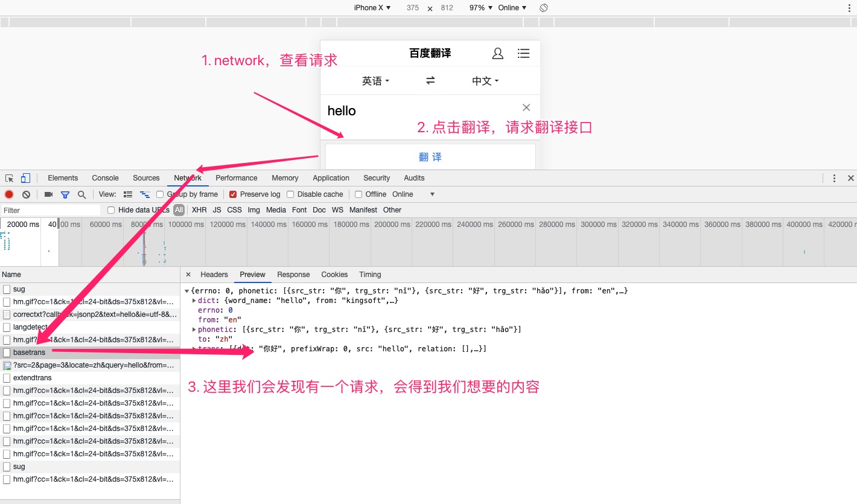This screenshot has height=504, width=857.
Task: Click the network Filter text field
Action: coord(51,210)
